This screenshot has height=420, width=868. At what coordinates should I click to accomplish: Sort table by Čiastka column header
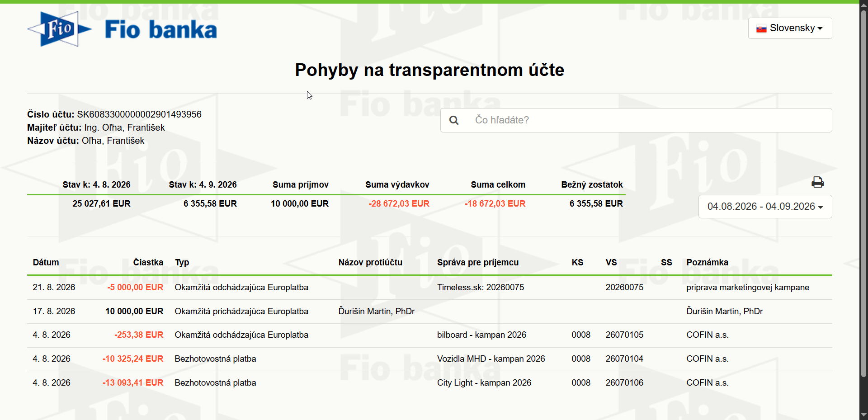148,262
